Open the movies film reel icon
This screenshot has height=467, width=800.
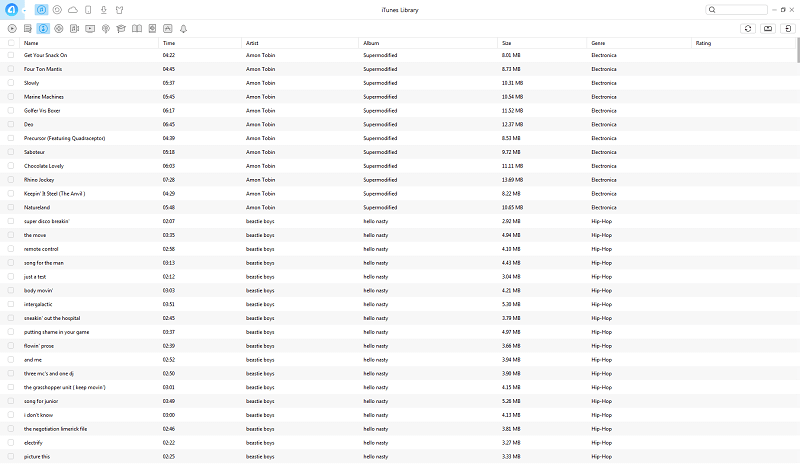[59, 29]
